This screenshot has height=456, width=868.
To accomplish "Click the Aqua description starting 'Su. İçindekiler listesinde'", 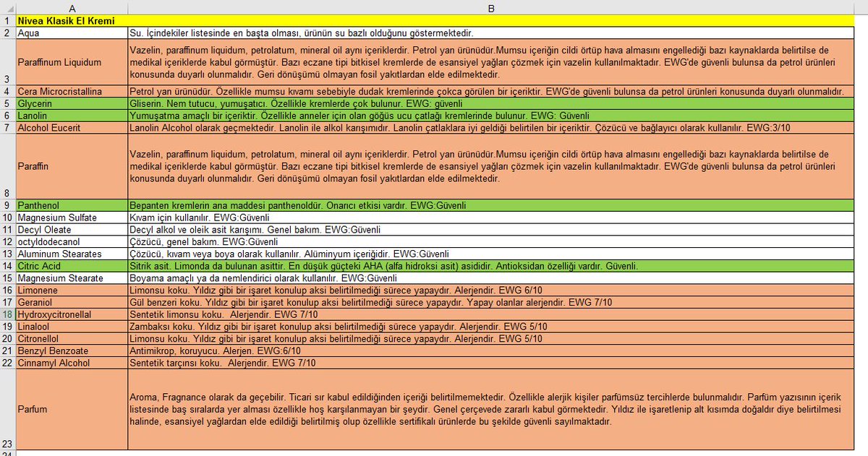I will [490, 33].
